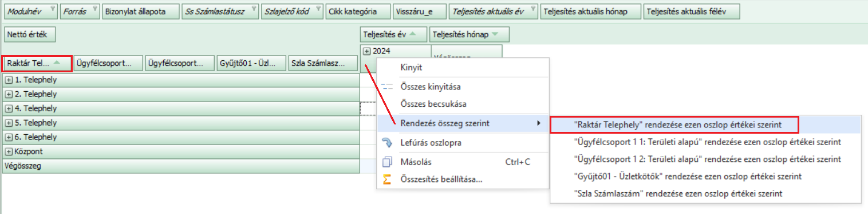Open Rendezés összeg szerint submenu

click(463, 123)
